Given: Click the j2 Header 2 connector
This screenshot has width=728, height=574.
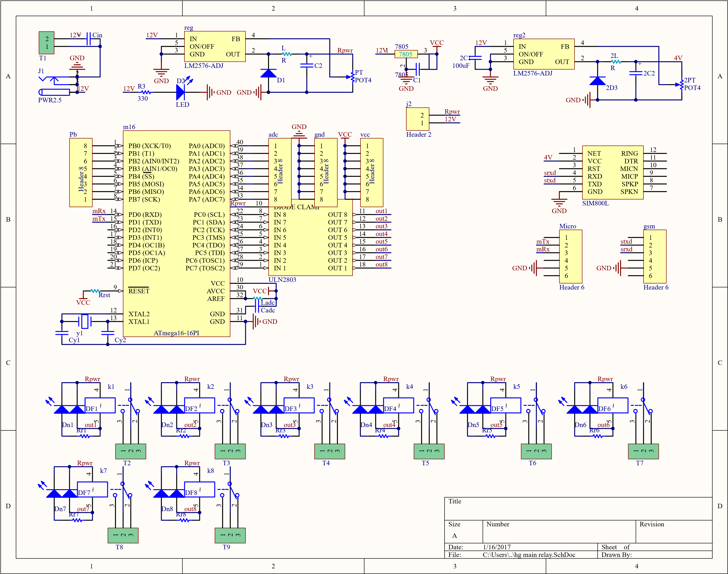Looking at the screenshot, I should 418,119.
